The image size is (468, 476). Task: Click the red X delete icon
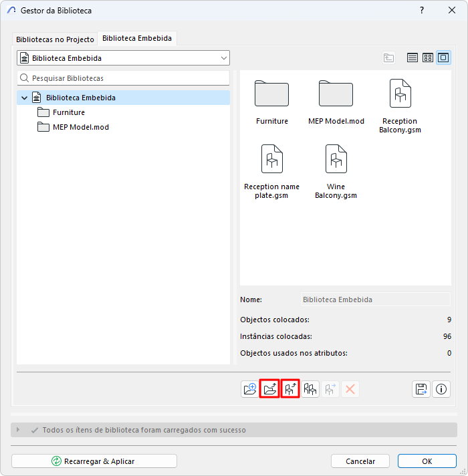point(350,389)
